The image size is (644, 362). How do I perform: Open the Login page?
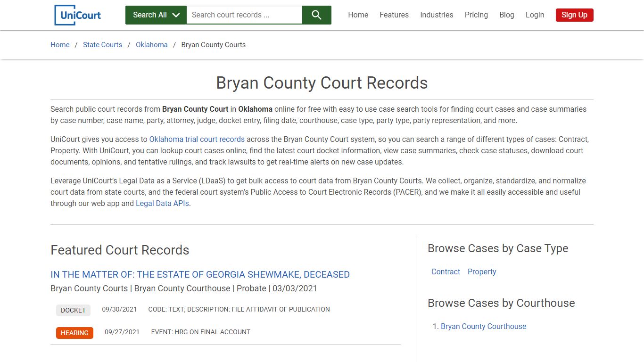[535, 15]
